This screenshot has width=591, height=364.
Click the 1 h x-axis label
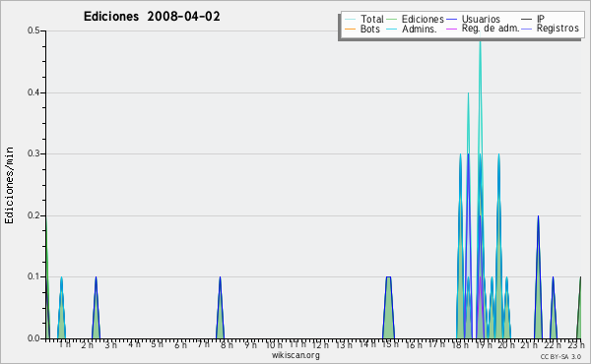(x=64, y=344)
